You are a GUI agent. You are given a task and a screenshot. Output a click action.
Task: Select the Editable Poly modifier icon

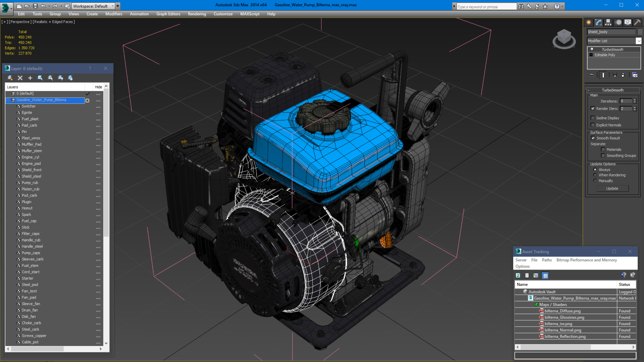coord(591,55)
